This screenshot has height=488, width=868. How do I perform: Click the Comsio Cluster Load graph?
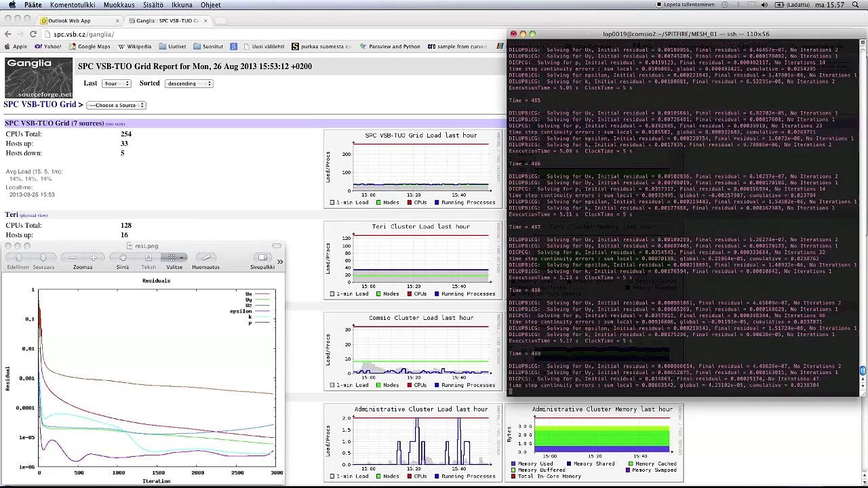tap(413, 351)
